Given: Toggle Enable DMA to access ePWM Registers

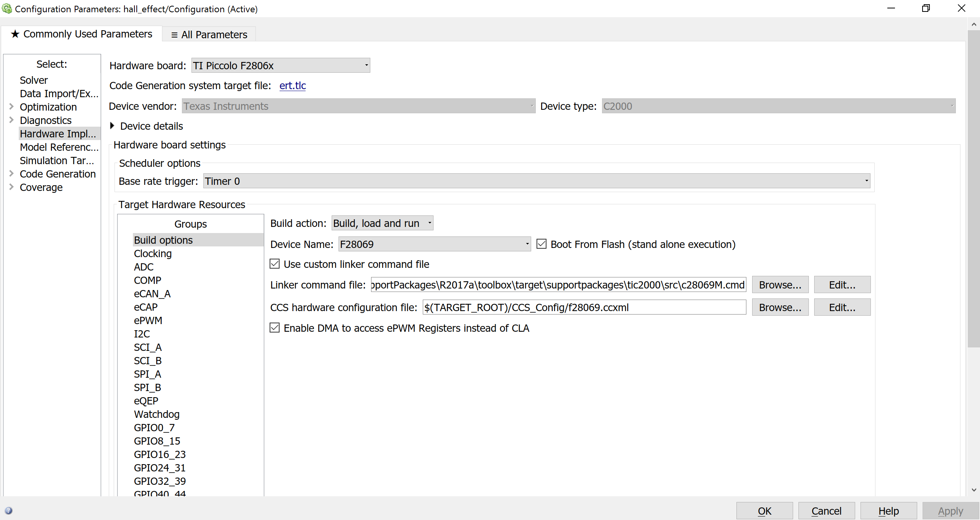Looking at the screenshot, I should tap(275, 328).
